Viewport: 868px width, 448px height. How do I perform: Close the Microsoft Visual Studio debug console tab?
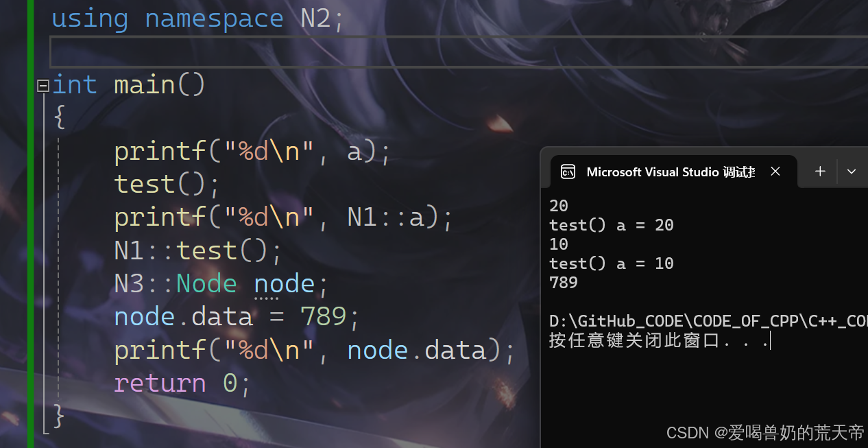(x=775, y=172)
